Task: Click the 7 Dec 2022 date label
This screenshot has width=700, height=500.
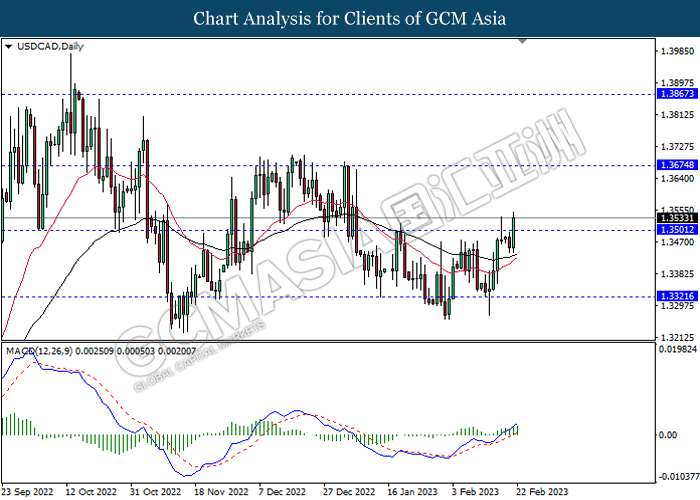Action: click(x=282, y=492)
